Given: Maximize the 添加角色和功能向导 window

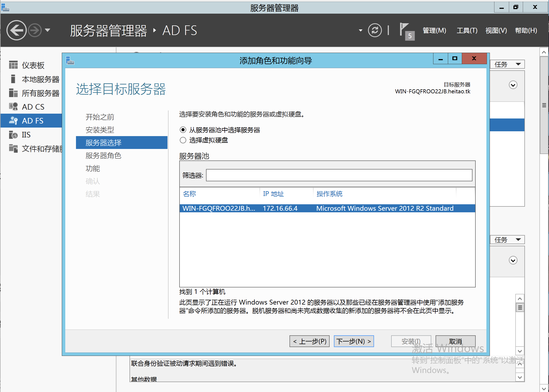Looking at the screenshot, I should point(455,59).
